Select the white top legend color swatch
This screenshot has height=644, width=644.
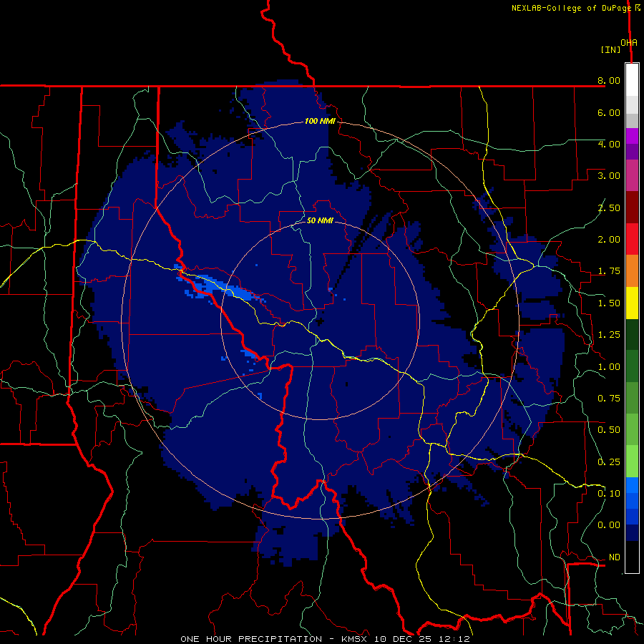click(632, 80)
